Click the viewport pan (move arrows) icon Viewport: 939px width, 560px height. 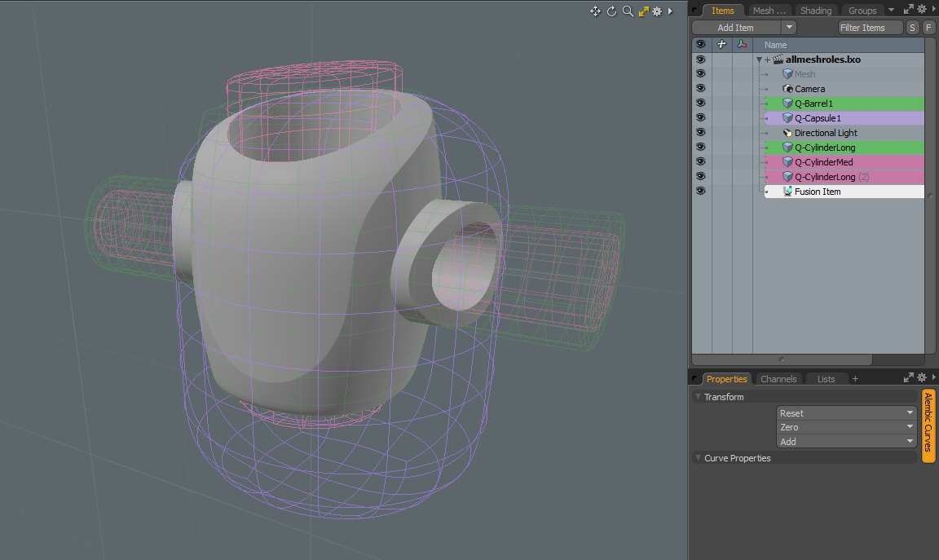click(595, 11)
